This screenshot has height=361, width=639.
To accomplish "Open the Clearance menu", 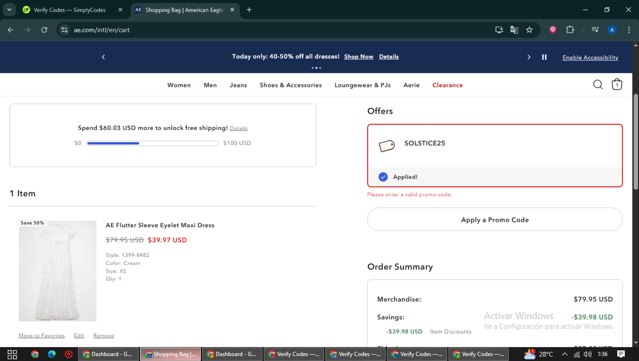I will 447,85.
